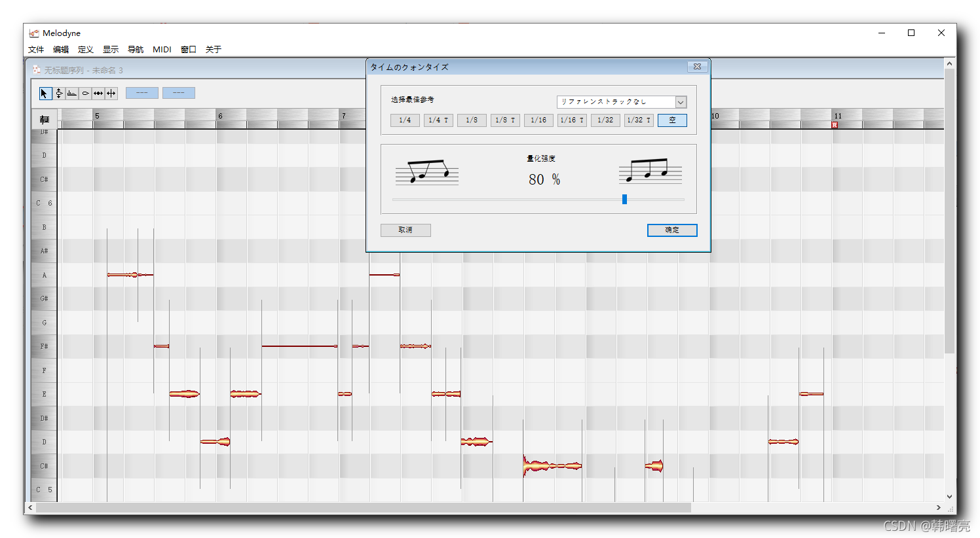Click bar 5 on the time ruler
This screenshot has width=980, height=538.
point(97,116)
